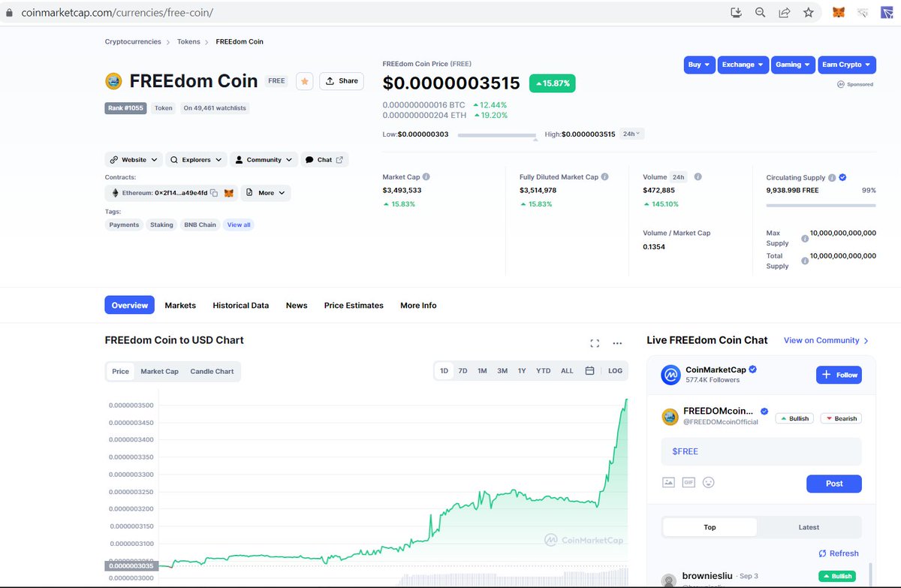Open the Price Estimates tab
The width and height of the screenshot is (901, 588).
354,306
